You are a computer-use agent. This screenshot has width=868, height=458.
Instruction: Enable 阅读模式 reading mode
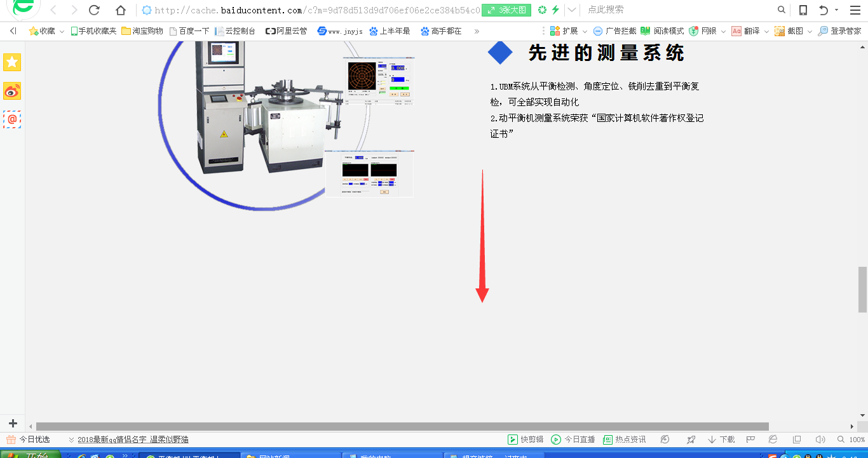coord(662,30)
